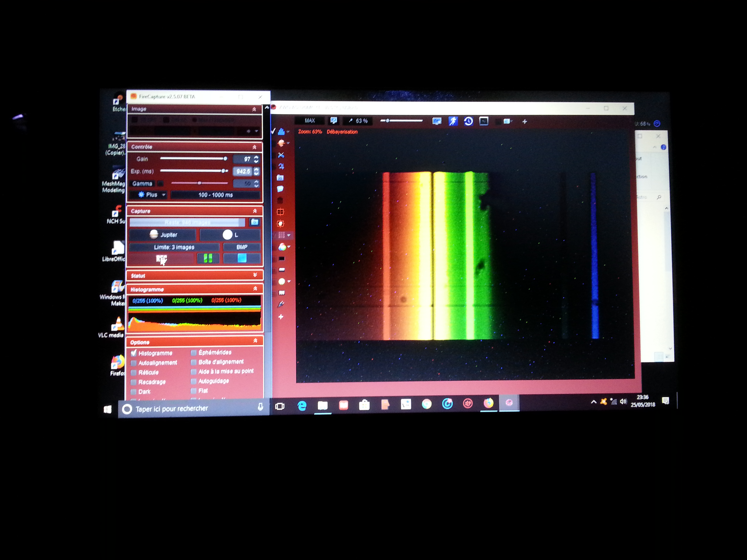747x560 pixels.
Task: Click the crossed tools settings icon
Action: coord(281,155)
